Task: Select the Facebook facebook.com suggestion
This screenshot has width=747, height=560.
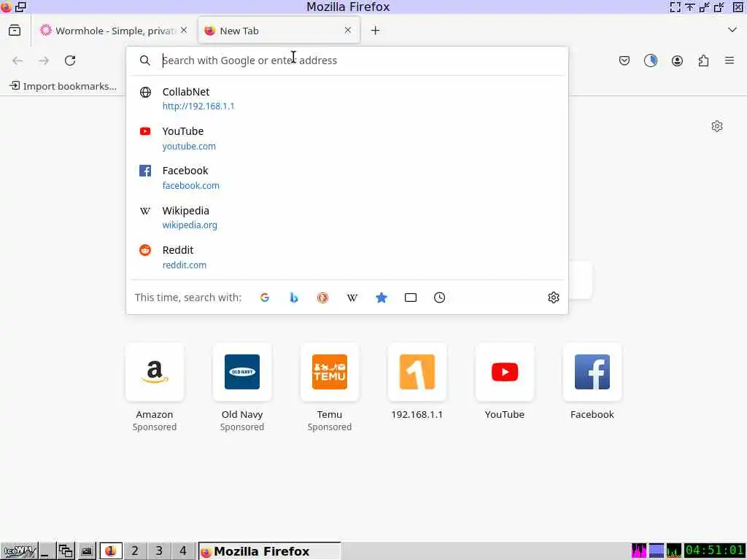Action: point(347,178)
